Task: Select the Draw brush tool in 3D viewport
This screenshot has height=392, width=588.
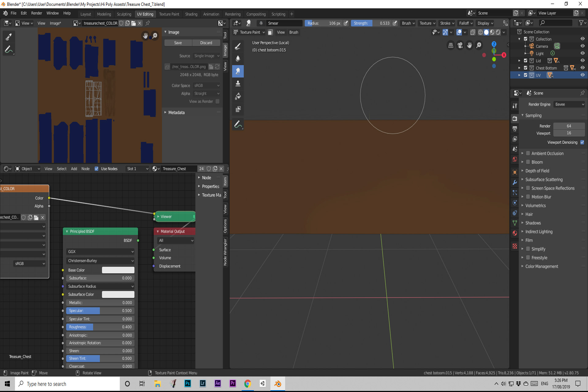Action: point(238,46)
